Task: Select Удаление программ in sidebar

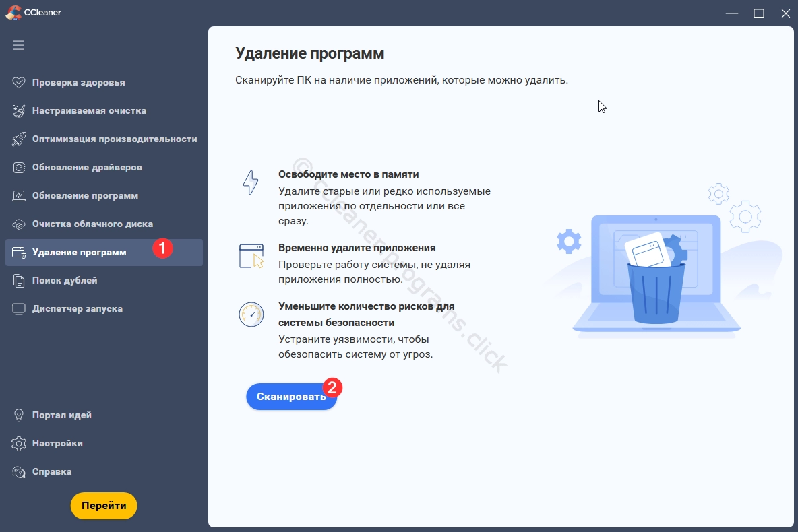Action: 79,253
